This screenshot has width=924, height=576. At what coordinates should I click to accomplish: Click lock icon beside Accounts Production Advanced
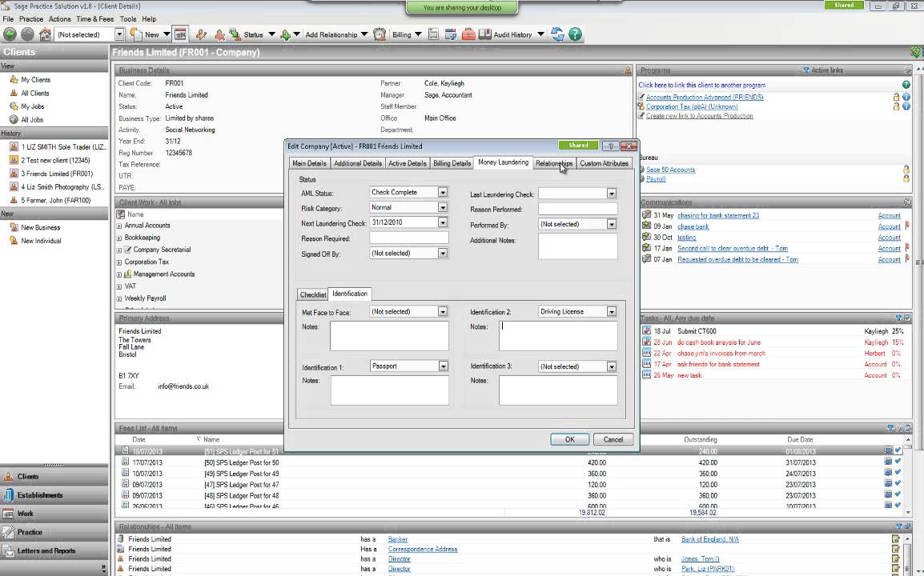896,97
